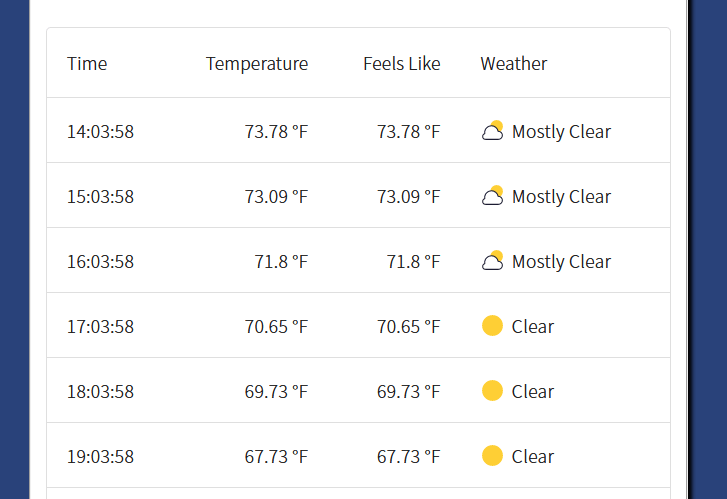Click the sun icon in 17:03:58 row

[492, 326]
